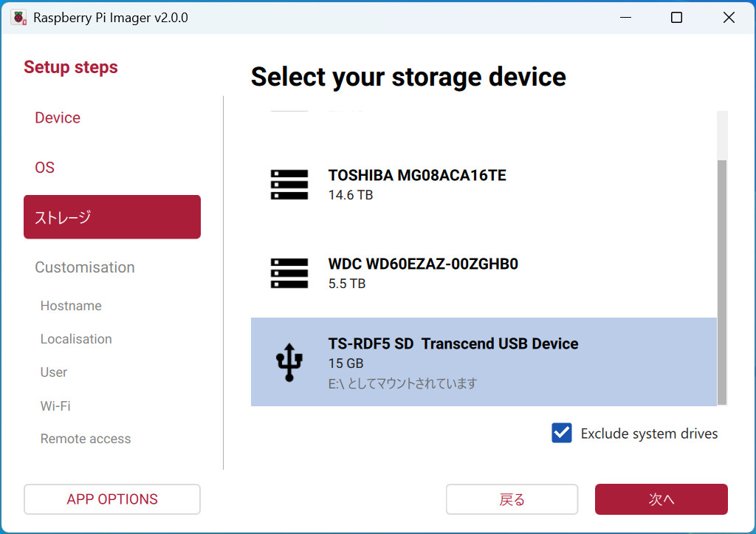Jump to Localisation settings
Viewport: 756px width, 534px height.
[x=76, y=339]
